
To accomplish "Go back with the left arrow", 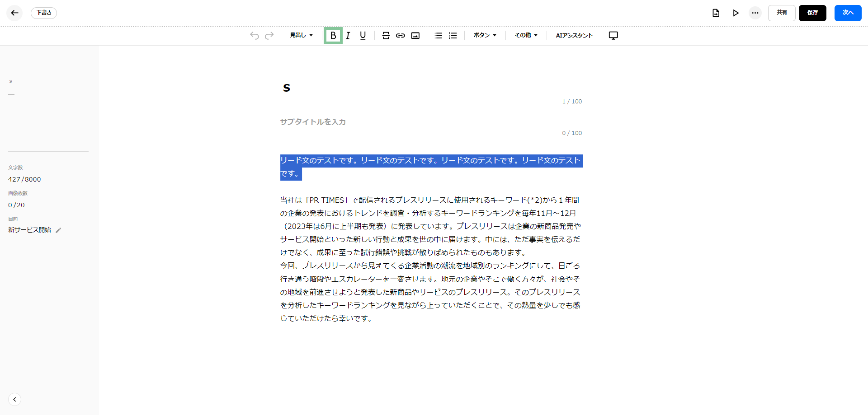I will 14,13.
